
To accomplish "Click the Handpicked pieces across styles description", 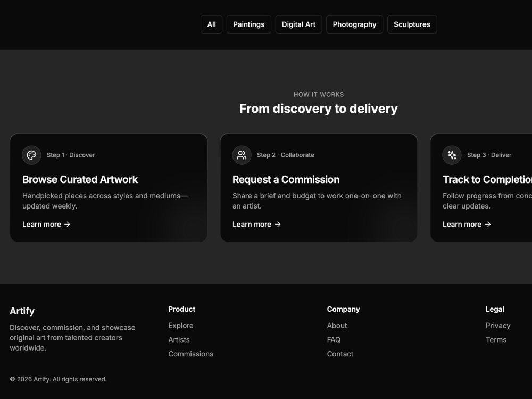I will [x=105, y=201].
